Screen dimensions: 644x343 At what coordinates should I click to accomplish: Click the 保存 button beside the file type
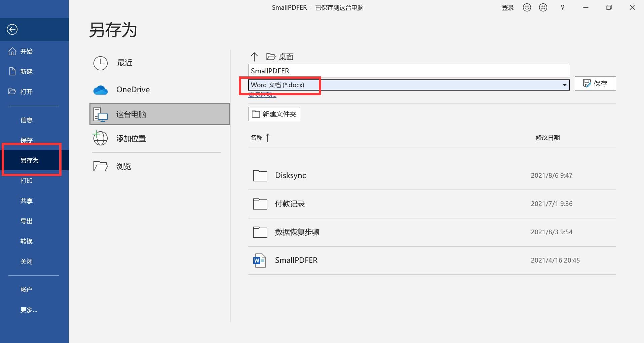pyautogui.click(x=595, y=83)
